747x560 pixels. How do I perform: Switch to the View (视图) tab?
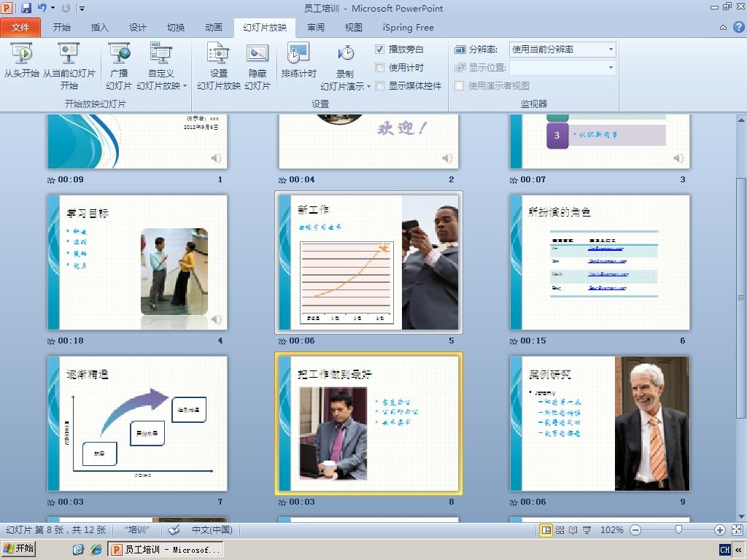click(x=354, y=28)
